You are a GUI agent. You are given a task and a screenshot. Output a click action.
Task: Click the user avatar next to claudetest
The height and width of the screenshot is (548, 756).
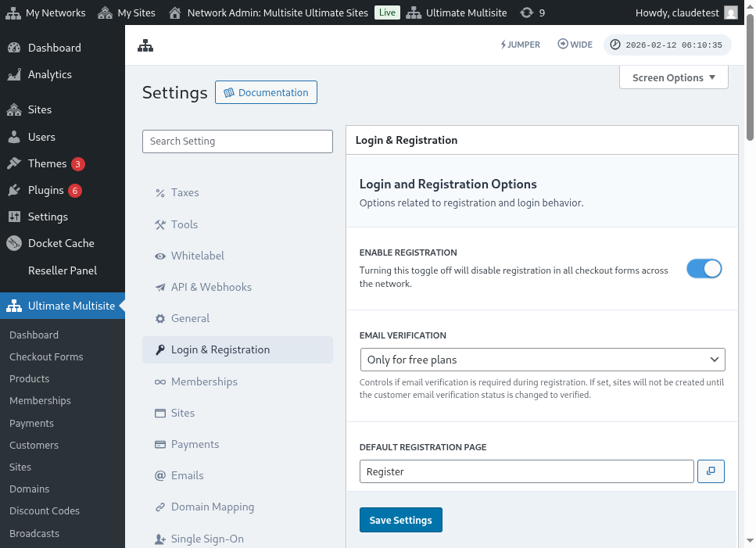tap(731, 13)
